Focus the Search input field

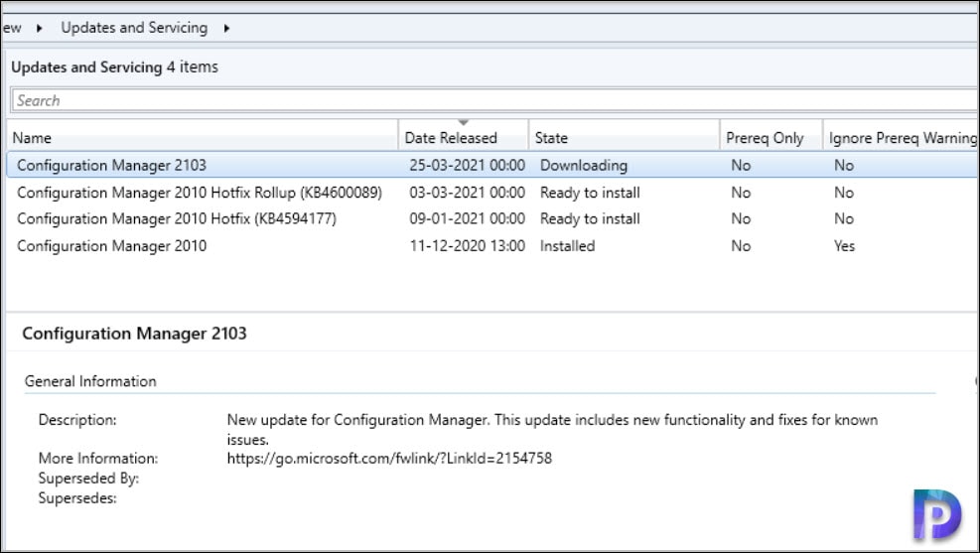pyautogui.click(x=493, y=100)
